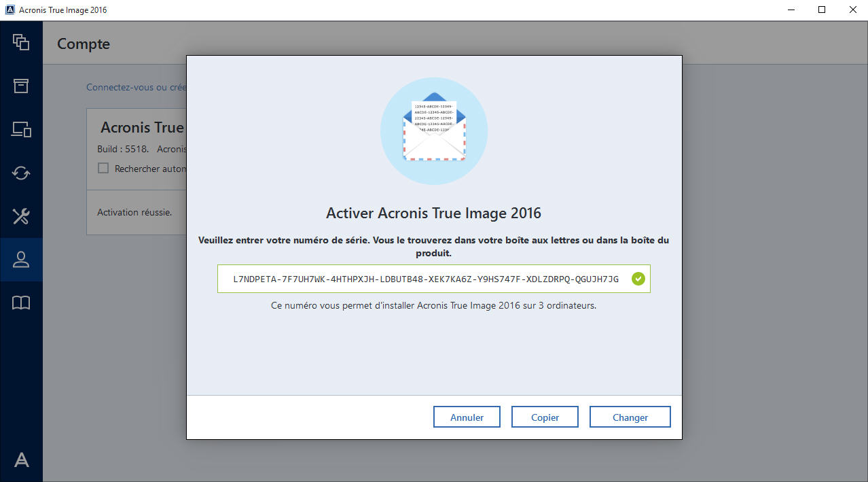868x482 pixels.
Task: Click the "Activation réussie." text
Action: click(134, 212)
